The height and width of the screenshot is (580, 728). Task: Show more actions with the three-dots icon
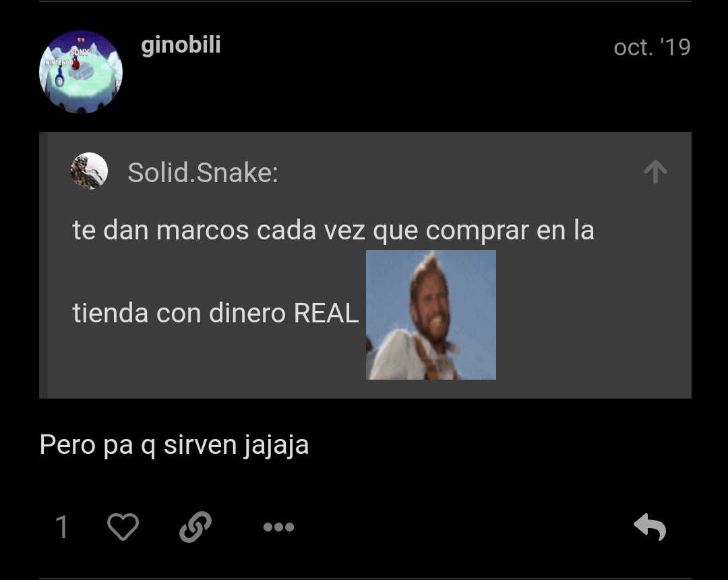tap(278, 527)
